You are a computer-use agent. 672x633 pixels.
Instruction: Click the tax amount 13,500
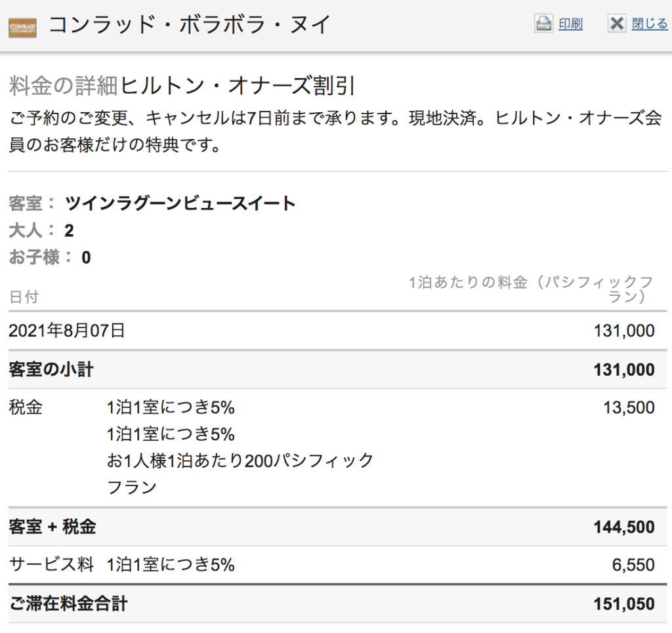point(629,408)
